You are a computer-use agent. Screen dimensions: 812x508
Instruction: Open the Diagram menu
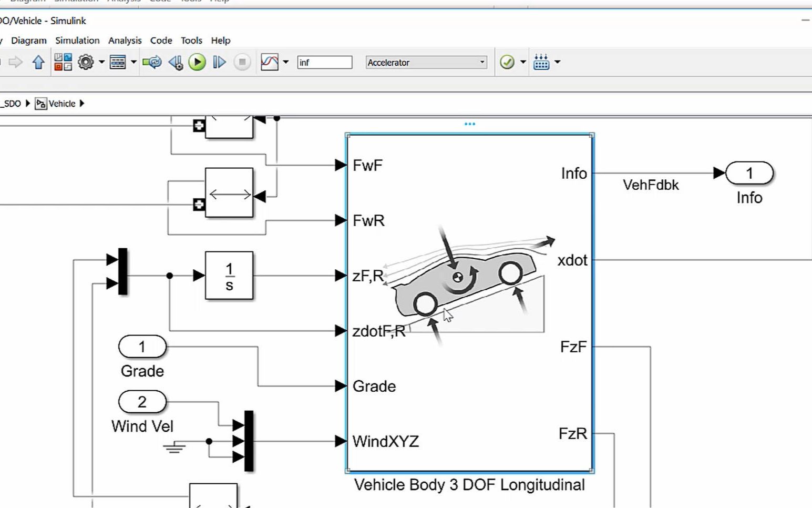(29, 40)
